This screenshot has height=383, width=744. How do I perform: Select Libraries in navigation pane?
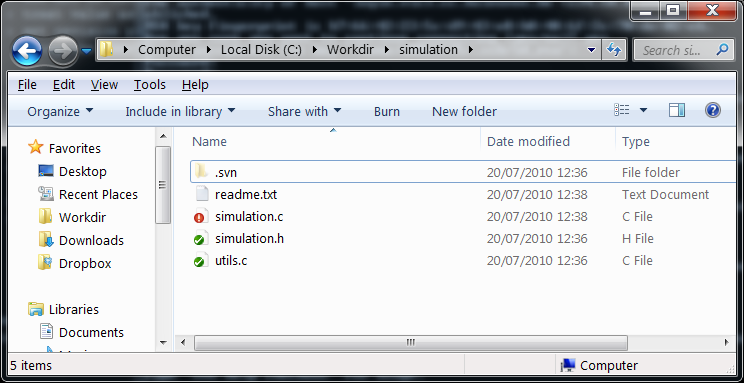tap(74, 309)
